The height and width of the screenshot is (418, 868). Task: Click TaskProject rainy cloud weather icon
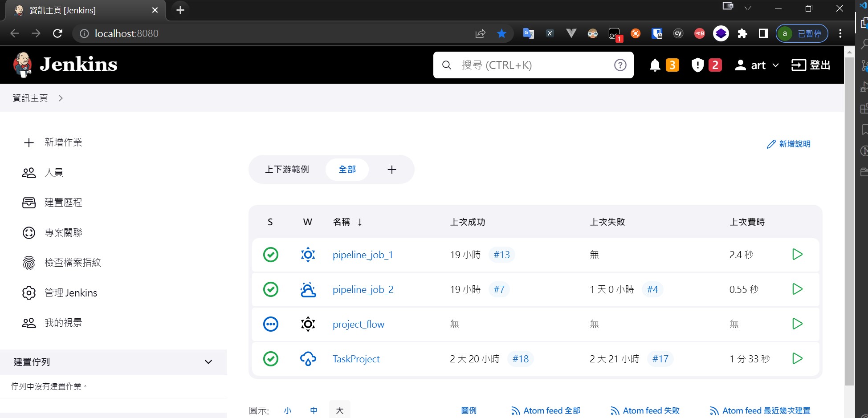click(x=308, y=359)
